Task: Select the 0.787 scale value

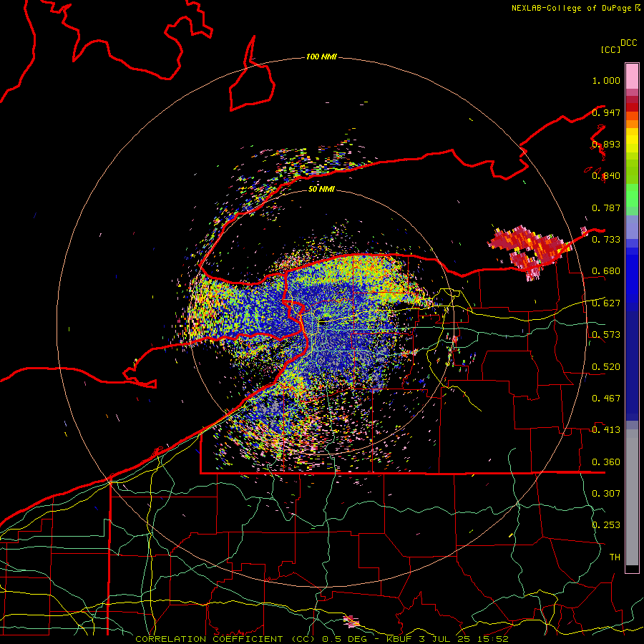Action: pyautogui.click(x=606, y=208)
